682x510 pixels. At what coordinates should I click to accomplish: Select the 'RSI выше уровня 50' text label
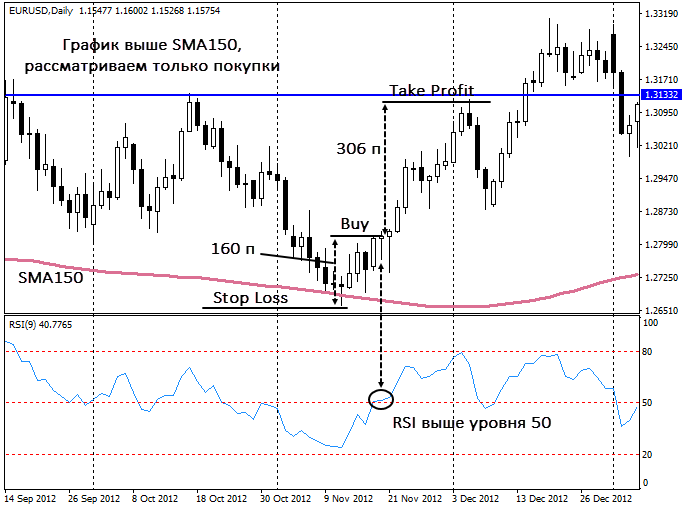tap(472, 423)
